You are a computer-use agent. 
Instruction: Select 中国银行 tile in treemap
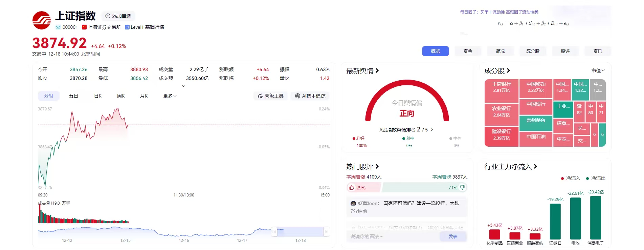(x=536, y=107)
